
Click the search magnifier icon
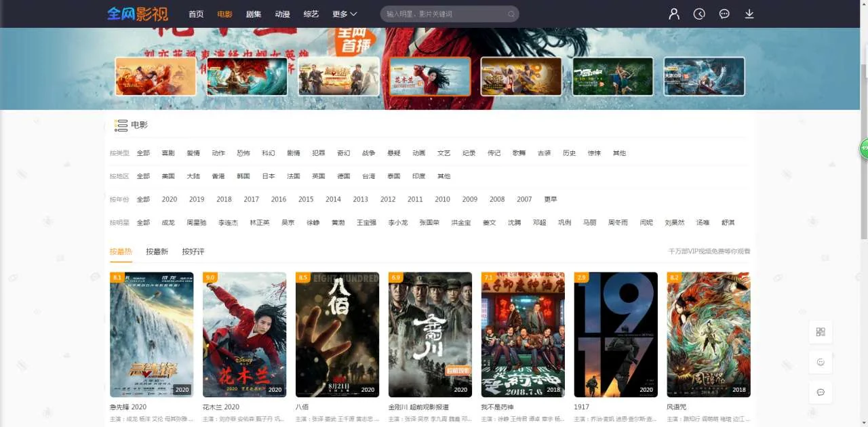[x=511, y=14]
